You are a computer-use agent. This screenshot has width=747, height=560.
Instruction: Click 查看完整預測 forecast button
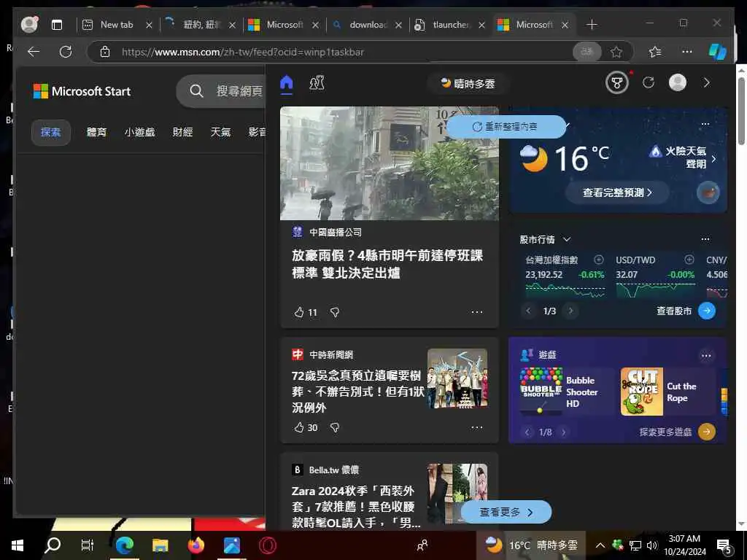(x=617, y=192)
